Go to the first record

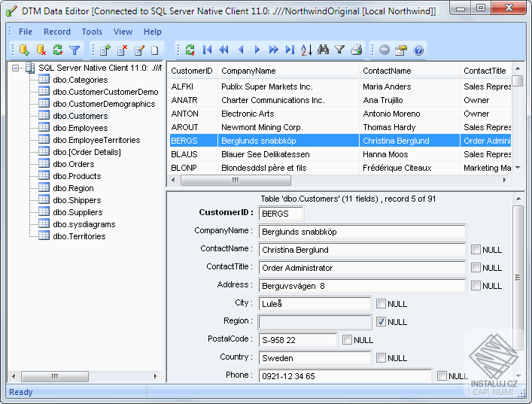click(x=207, y=50)
